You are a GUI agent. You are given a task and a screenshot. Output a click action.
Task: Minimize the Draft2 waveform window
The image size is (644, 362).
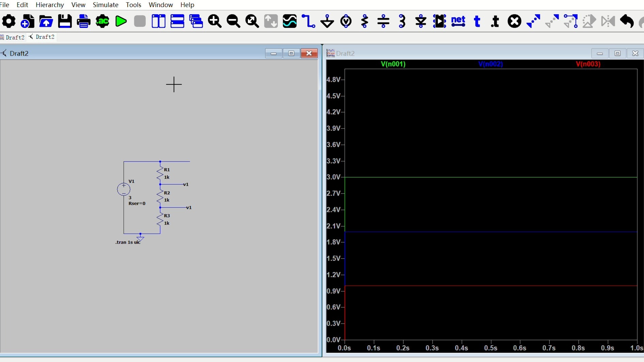(x=600, y=53)
